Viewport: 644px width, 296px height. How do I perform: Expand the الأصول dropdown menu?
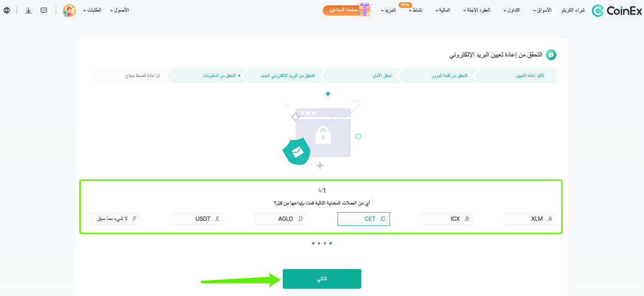(120, 10)
